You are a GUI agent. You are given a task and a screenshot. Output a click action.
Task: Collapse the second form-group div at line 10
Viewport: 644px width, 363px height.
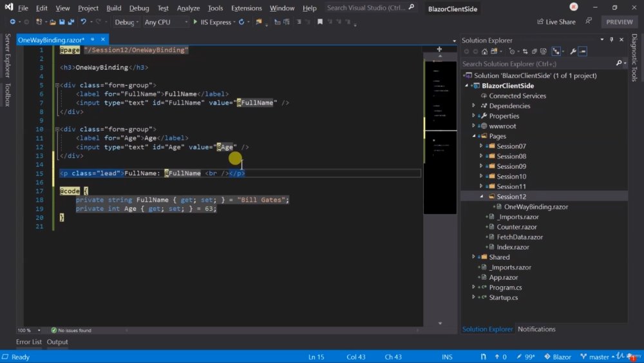(x=57, y=129)
